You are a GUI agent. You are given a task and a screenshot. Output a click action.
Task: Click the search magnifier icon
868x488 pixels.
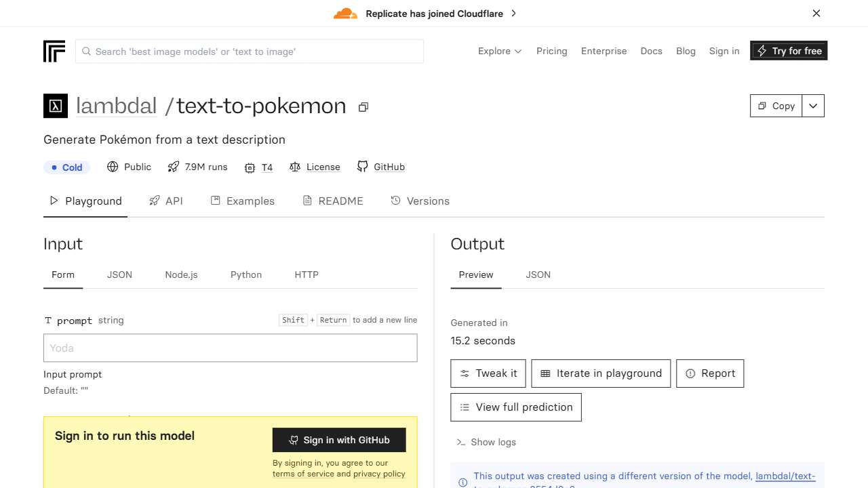pos(86,51)
